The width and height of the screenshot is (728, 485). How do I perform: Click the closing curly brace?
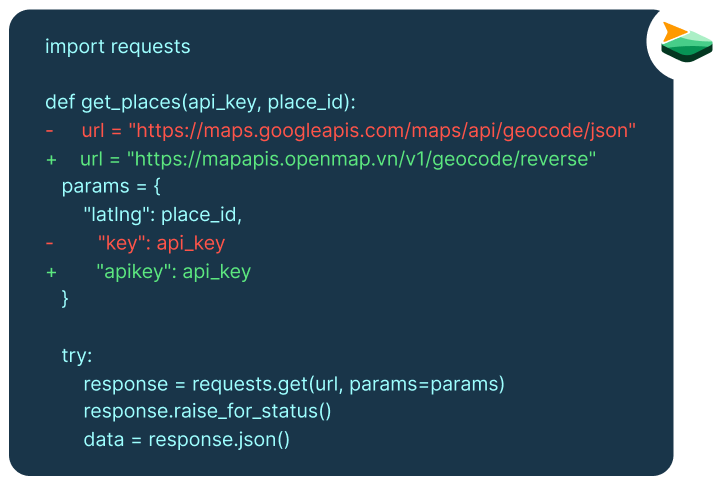point(65,299)
